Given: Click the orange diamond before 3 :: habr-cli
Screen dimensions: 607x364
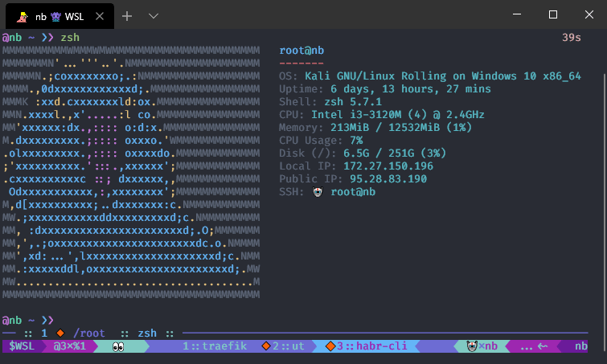Looking at the screenshot, I should [330, 346].
